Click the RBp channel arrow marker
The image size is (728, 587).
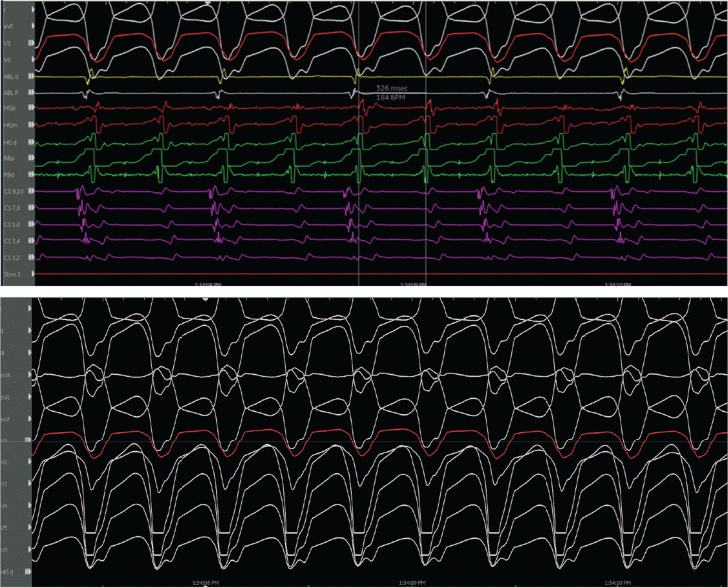tap(32, 158)
